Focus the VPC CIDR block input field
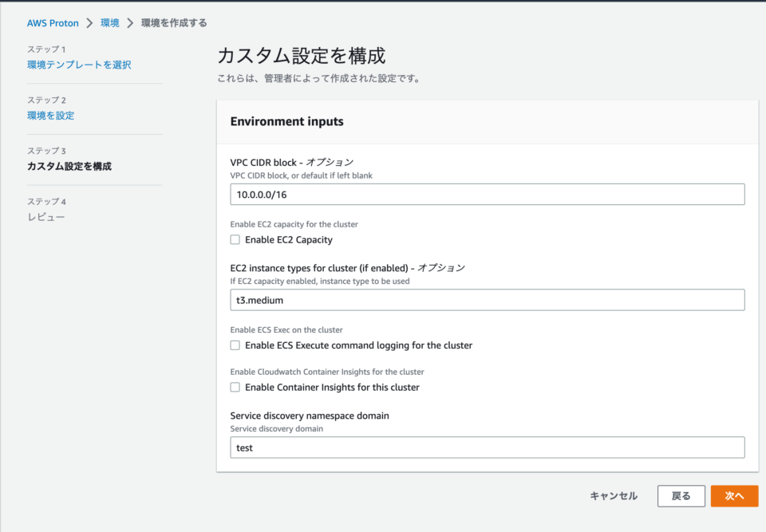The height and width of the screenshot is (532, 766). [487, 195]
